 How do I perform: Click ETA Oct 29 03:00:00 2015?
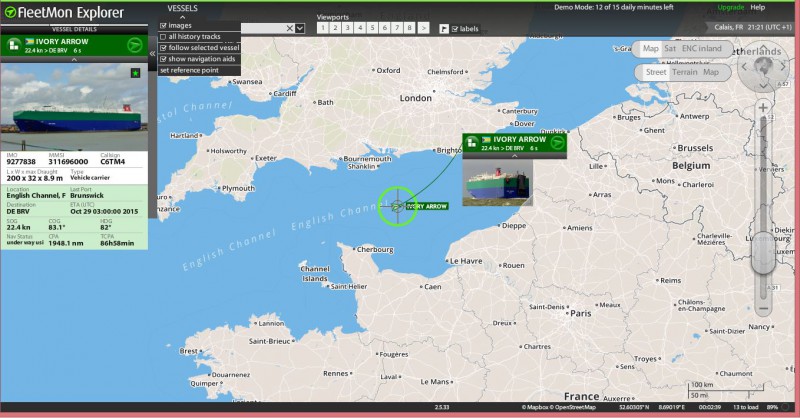104,211
